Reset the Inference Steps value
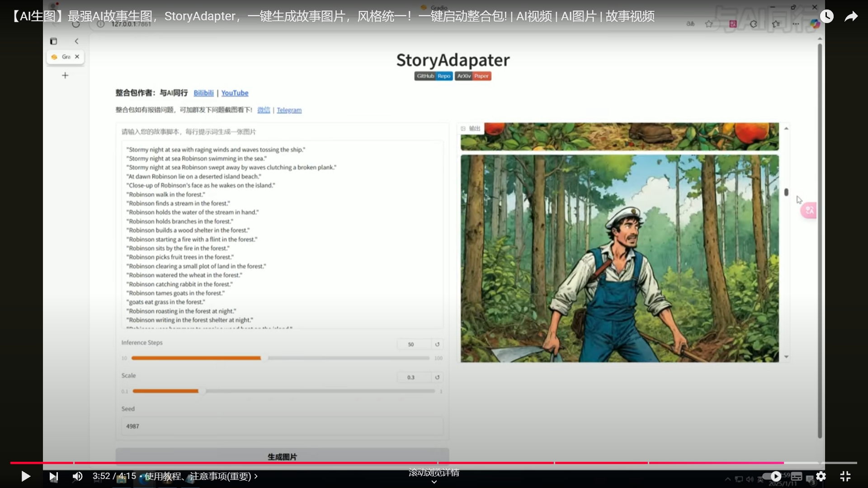868x488 pixels. tap(437, 344)
